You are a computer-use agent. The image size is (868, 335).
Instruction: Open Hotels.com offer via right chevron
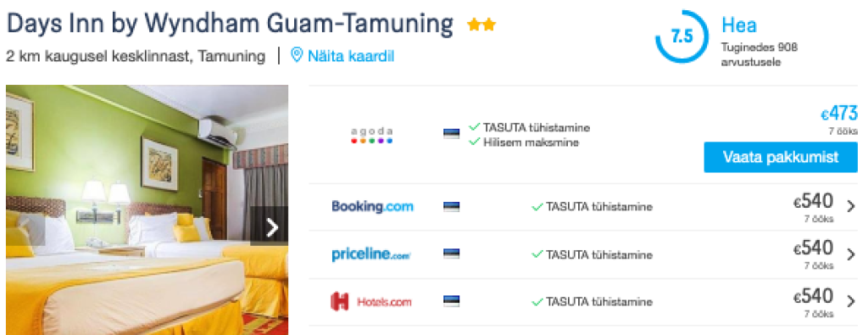tap(851, 302)
